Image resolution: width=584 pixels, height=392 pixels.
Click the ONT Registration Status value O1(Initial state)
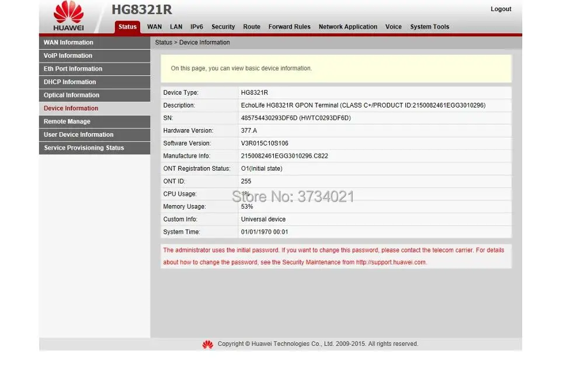[262, 168]
